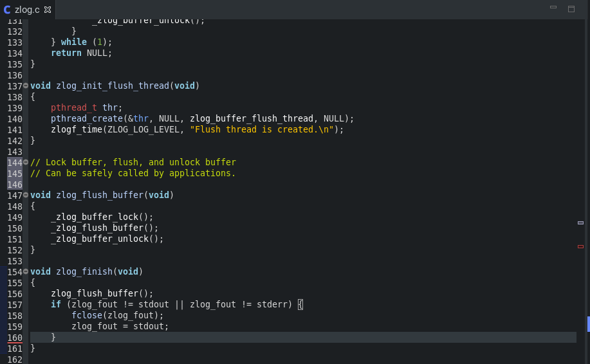Minimize the editor view

(553, 8)
